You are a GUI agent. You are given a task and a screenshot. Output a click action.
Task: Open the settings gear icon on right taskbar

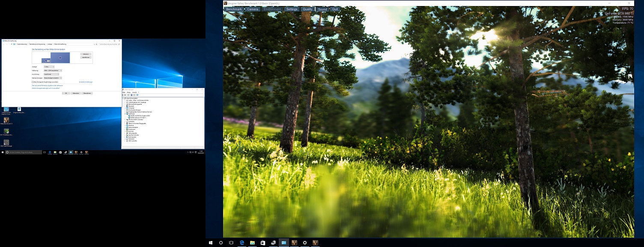point(305,242)
